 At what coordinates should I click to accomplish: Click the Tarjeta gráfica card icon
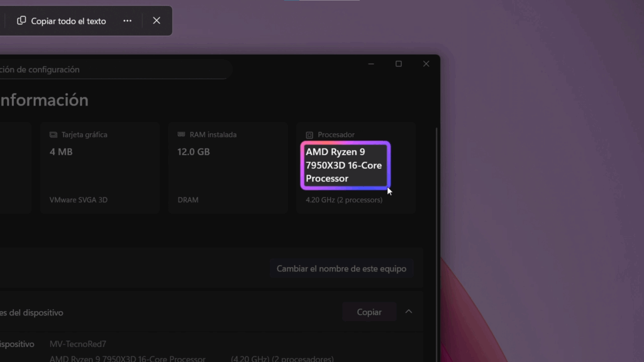pos(53,134)
